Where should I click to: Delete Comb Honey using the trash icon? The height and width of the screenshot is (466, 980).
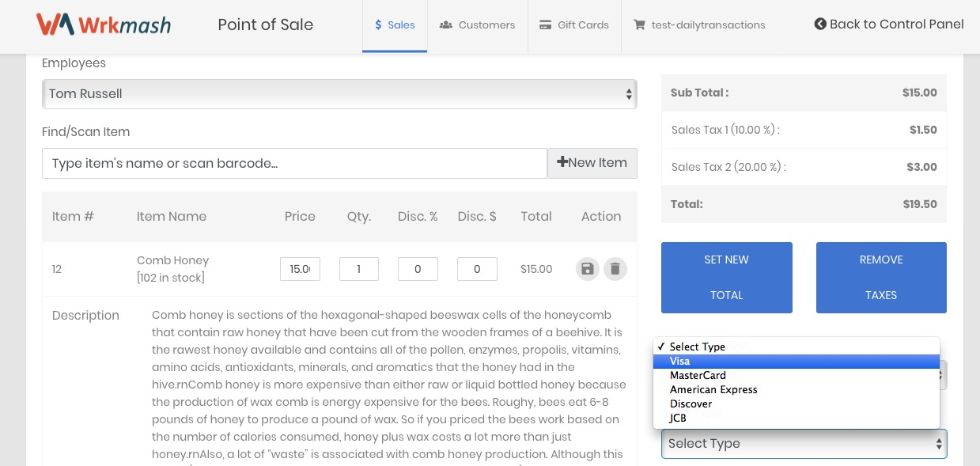tap(615, 269)
